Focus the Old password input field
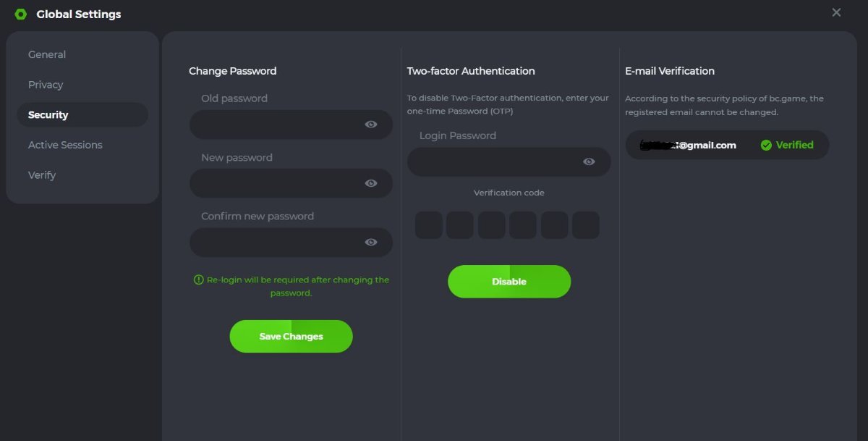 click(x=275, y=125)
